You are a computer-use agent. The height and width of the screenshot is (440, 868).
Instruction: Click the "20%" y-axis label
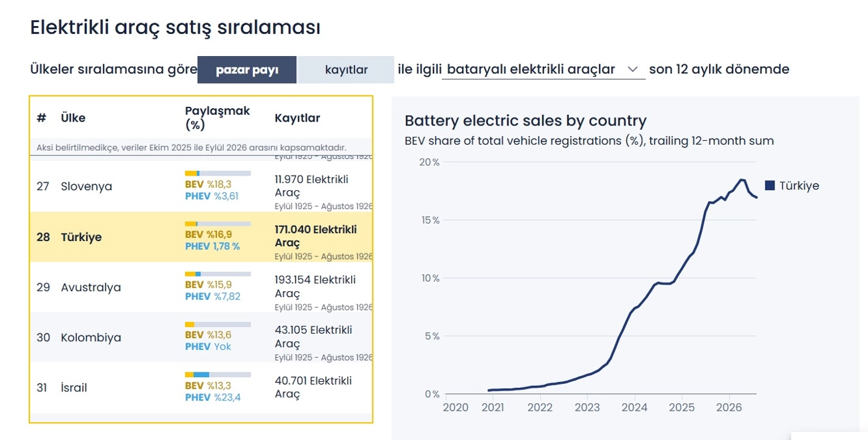[x=429, y=162]
